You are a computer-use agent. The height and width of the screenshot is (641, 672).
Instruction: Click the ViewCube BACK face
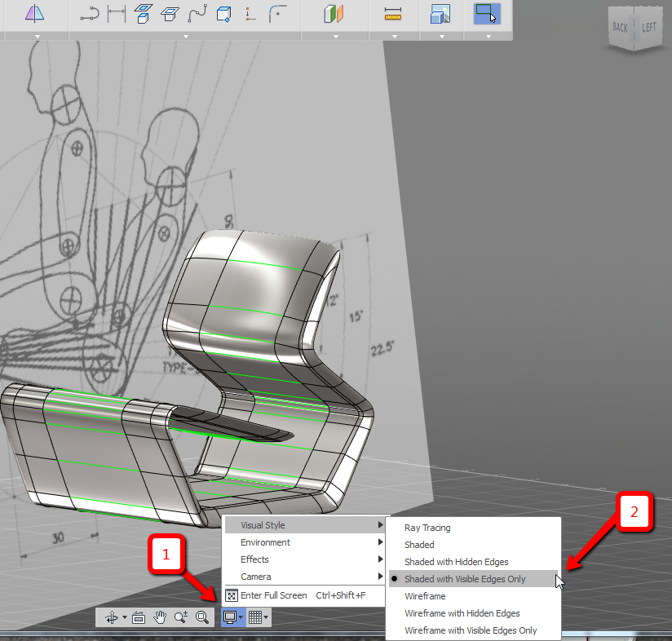621,27
